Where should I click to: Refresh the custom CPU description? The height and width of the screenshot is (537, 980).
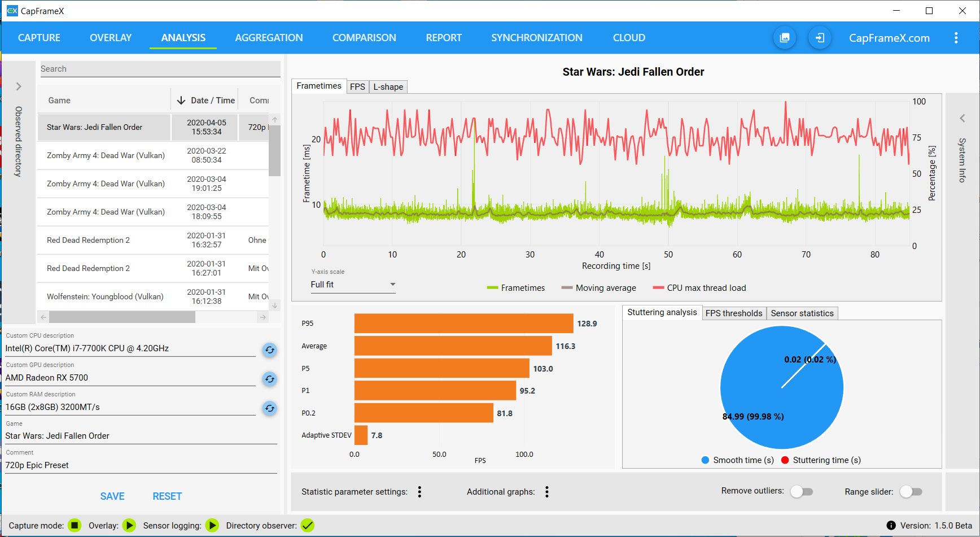[x=270, y=350]
